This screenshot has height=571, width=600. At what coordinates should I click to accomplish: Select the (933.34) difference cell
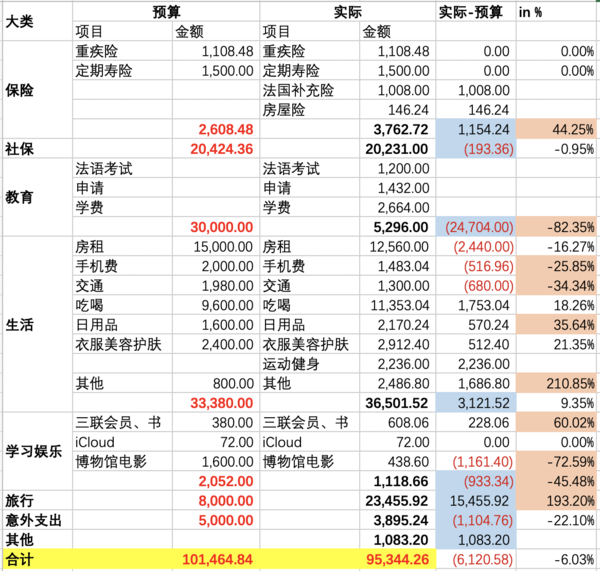tap(476, 481)
